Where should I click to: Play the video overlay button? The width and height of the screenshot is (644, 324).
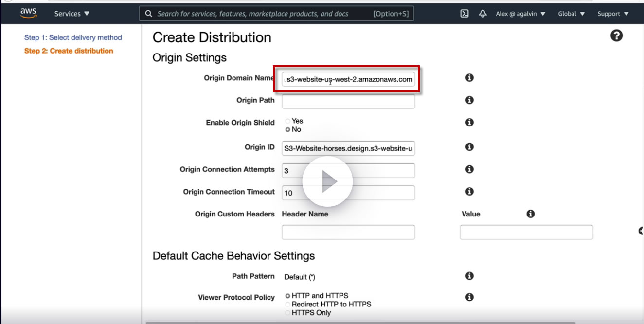[x=327, y=181]
